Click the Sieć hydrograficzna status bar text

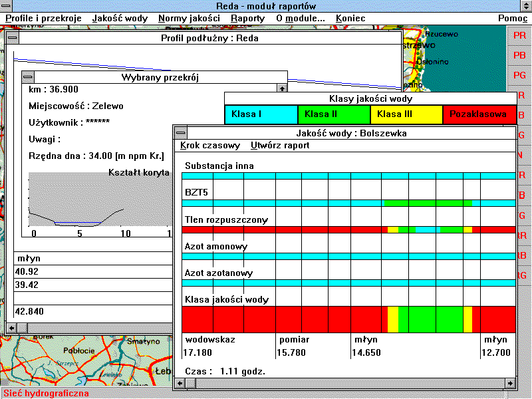46,394
